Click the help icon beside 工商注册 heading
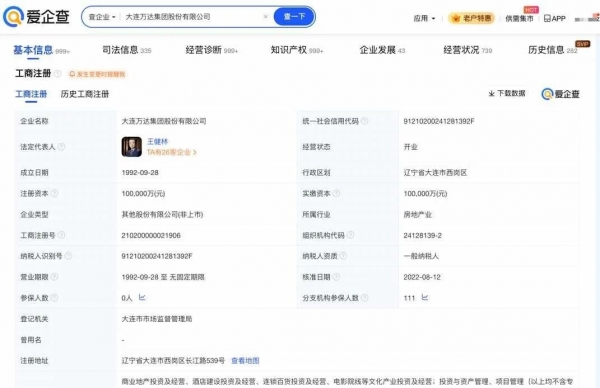Viewport: 600px width, 388px height. pos(58,73)
